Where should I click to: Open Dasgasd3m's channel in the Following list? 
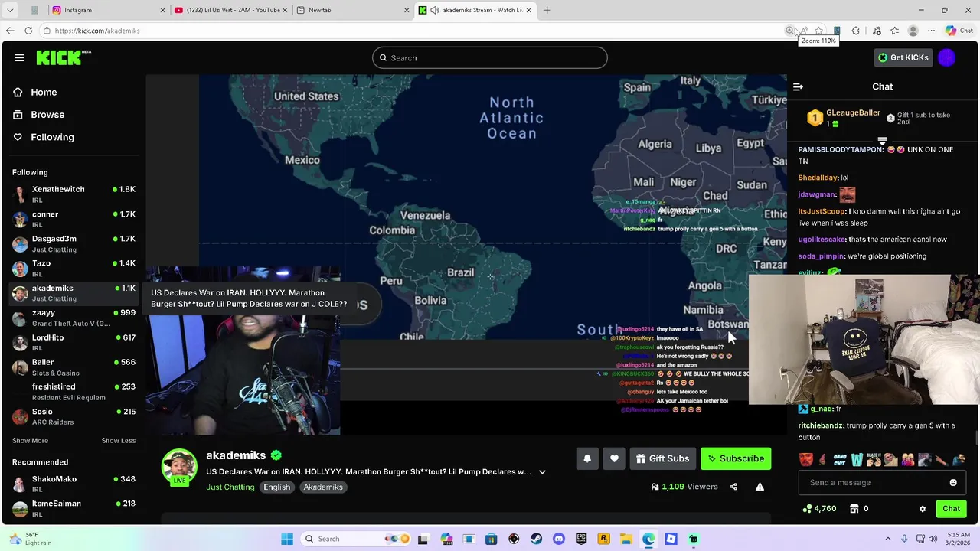coord(73,243)
